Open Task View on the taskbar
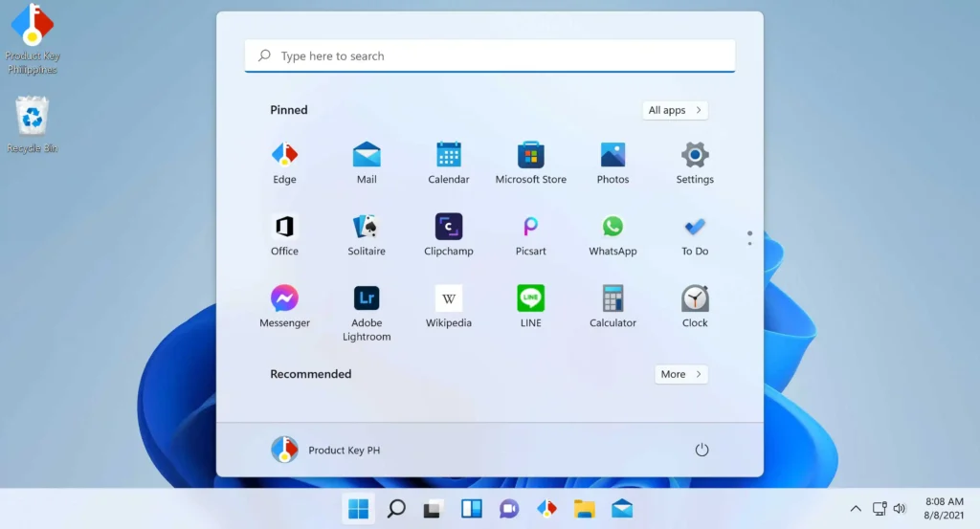 click(434, 509)
